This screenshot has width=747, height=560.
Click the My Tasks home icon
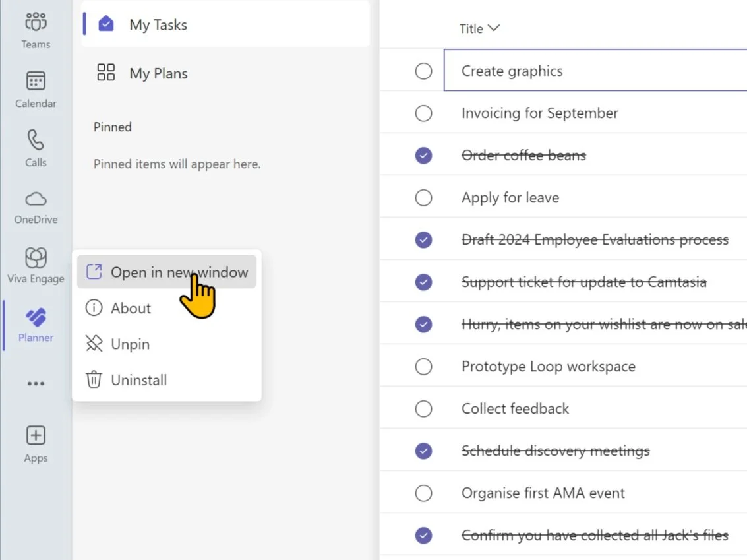point(105,24)
